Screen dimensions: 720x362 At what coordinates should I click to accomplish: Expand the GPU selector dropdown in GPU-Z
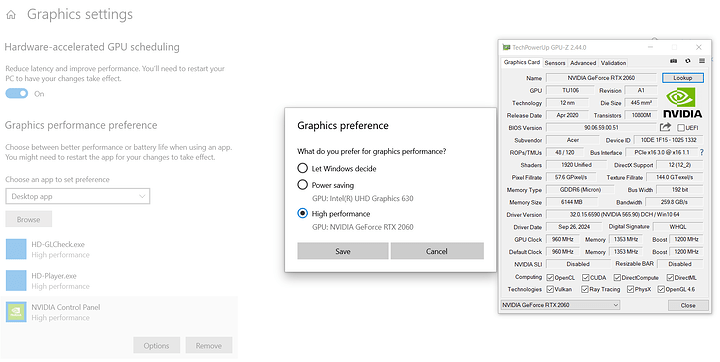[x=560, y=305]
